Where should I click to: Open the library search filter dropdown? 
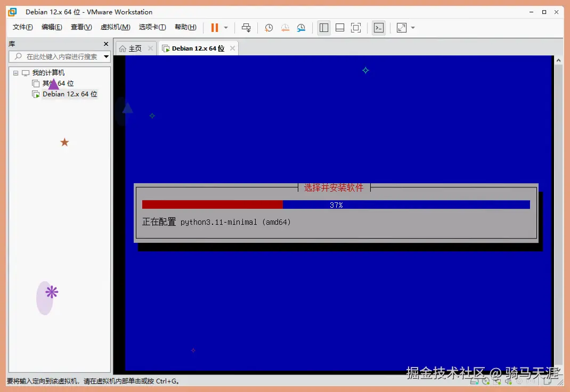click(106, 56)
